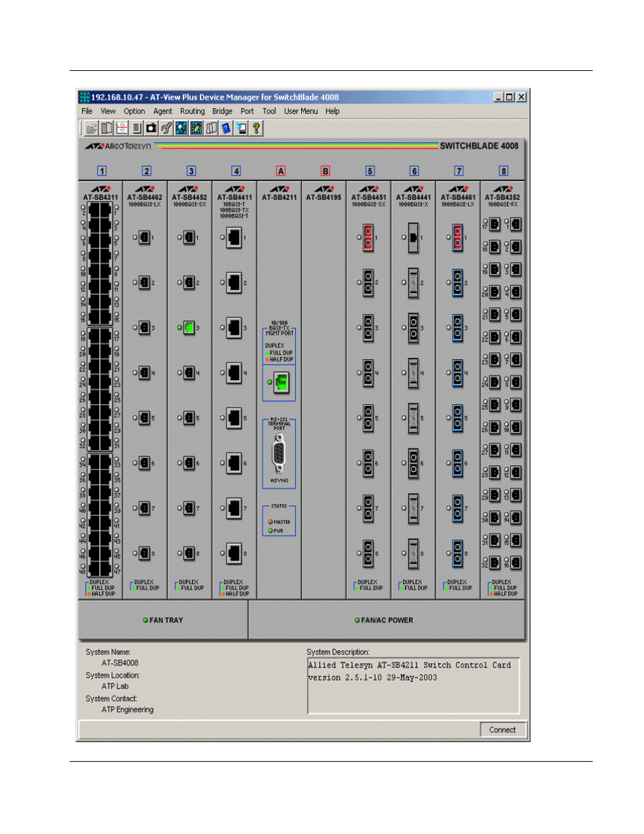Select blue fiber port 8 on AT-SB4461
This screenshot has width=644, height=834.
coord(458,554)
